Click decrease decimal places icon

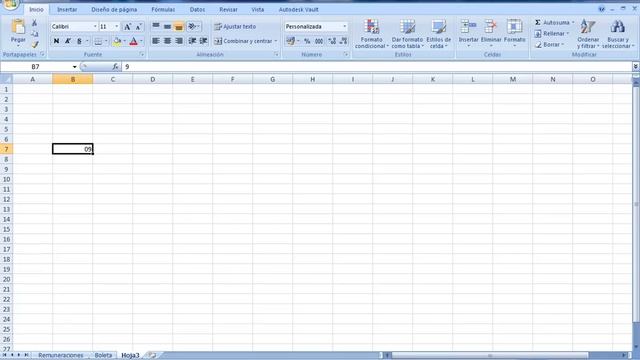point(343,41)
